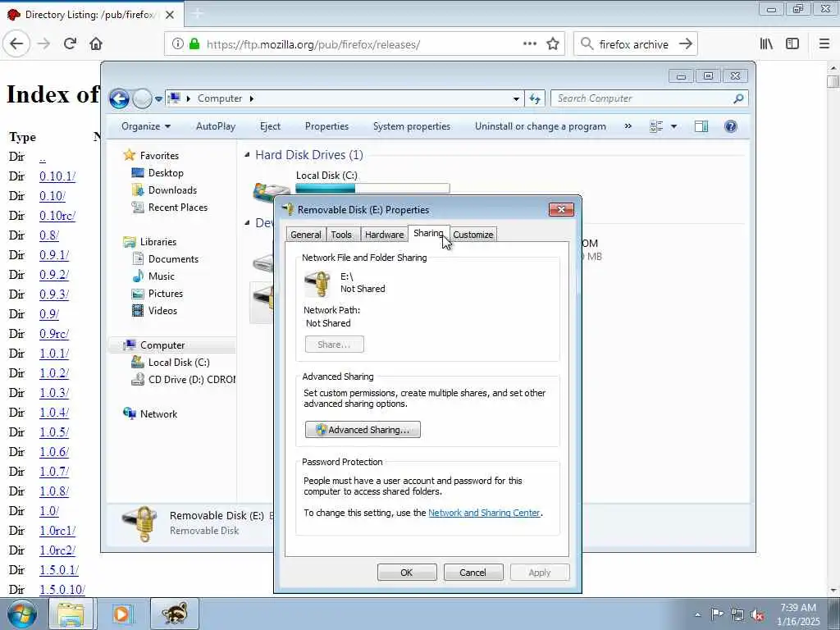This screenshot has width=840, height=630.
Task: Refresh the Computer address bar
Action: (535, 98)
